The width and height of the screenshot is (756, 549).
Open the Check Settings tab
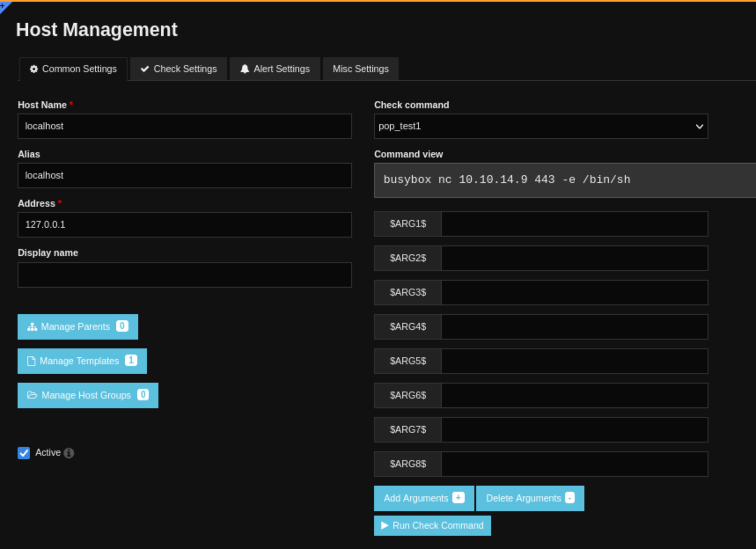[x=179, y=69]
